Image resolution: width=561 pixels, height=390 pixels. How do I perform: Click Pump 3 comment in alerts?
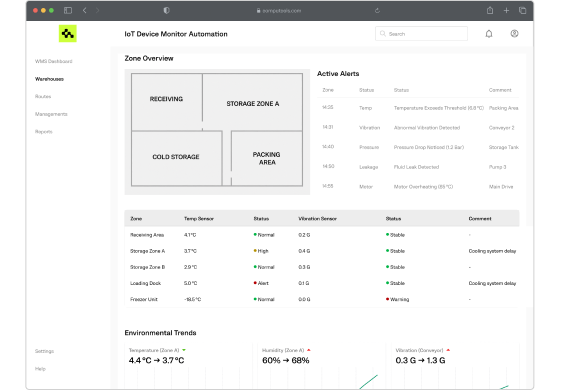[x=497, y=167]
